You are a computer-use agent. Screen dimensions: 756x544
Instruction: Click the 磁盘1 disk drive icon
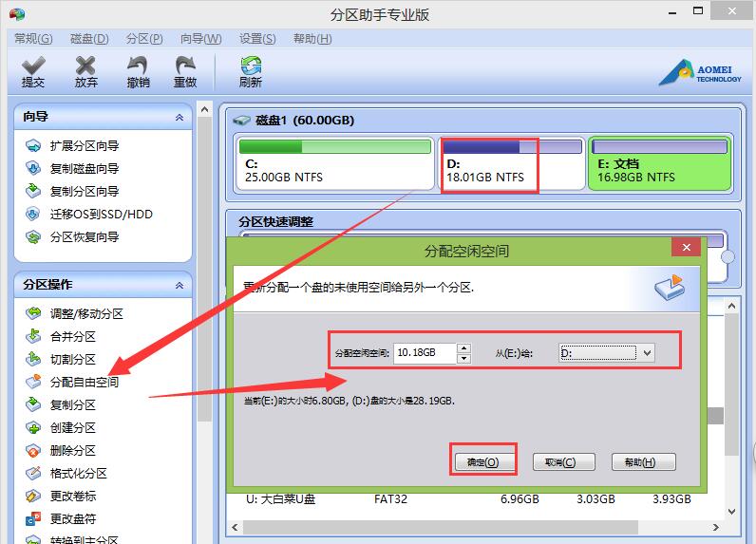click(x=241, y=120)
